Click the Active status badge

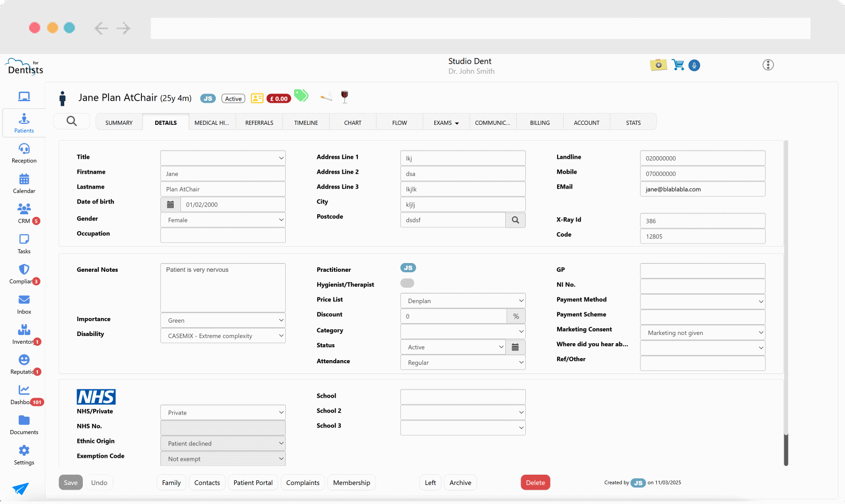pos(233,99)
